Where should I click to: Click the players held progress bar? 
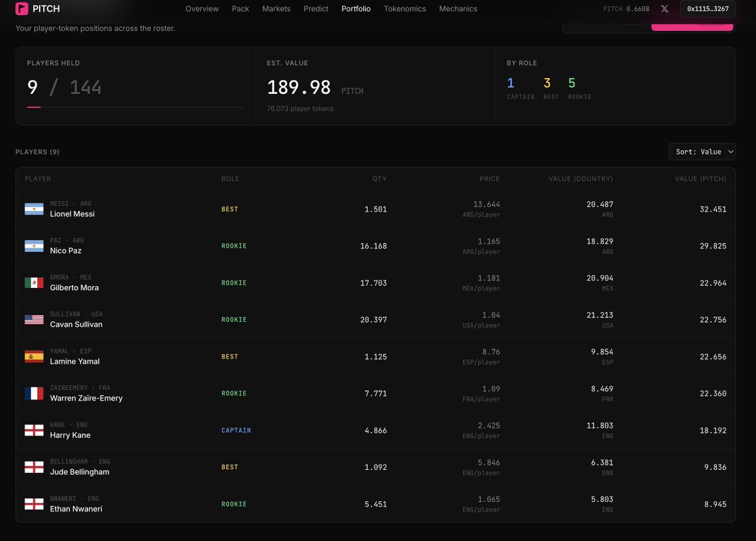(x=135, y=107)
